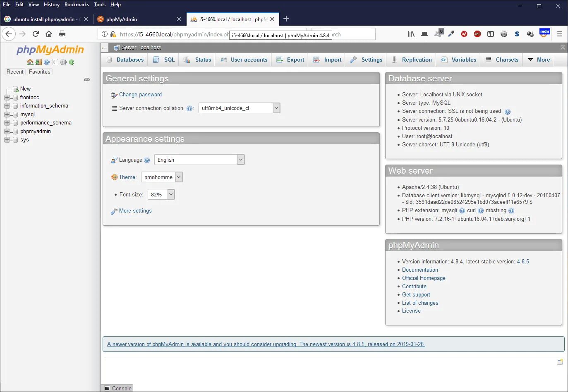Open the Settings tab

pyautogui.click(x=366, y=60)
